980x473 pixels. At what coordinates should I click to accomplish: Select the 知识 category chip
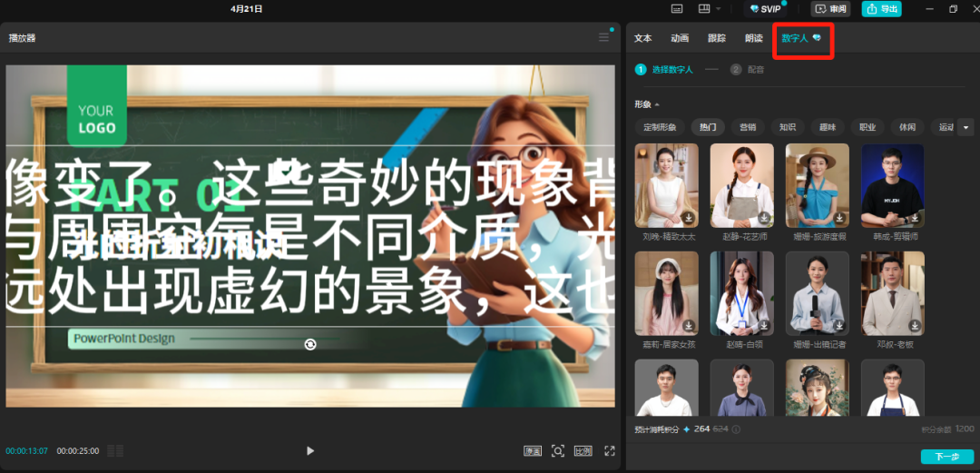788,127
